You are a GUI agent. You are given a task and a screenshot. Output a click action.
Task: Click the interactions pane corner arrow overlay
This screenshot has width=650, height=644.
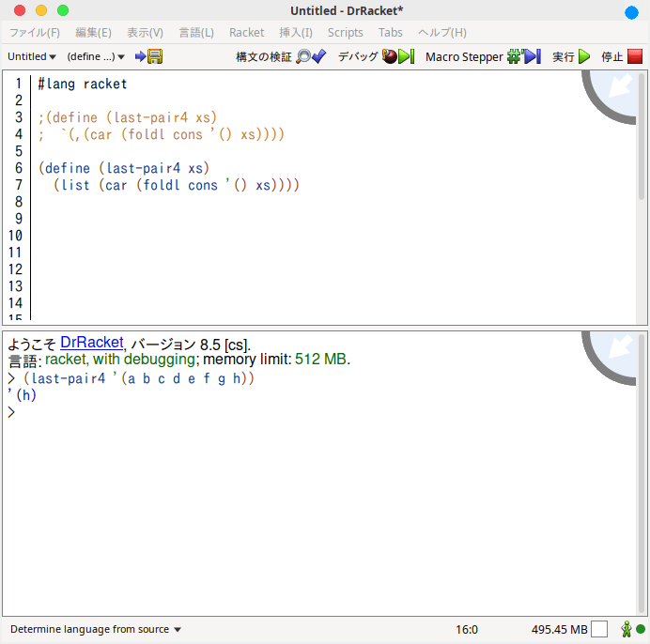tap(610, 358)
